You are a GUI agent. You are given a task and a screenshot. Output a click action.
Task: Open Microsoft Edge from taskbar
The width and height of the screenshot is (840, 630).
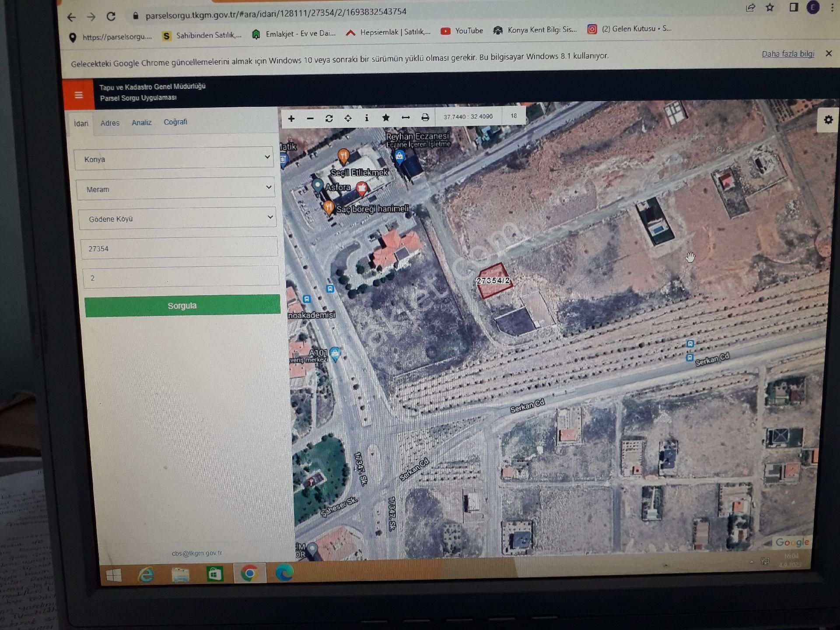284,573
